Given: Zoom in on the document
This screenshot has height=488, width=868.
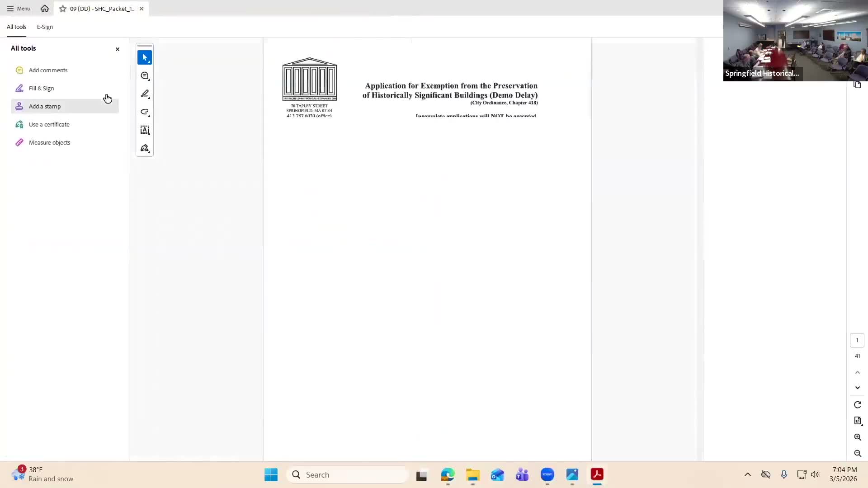Looking at the screenshot, I should tap(857, 437).
